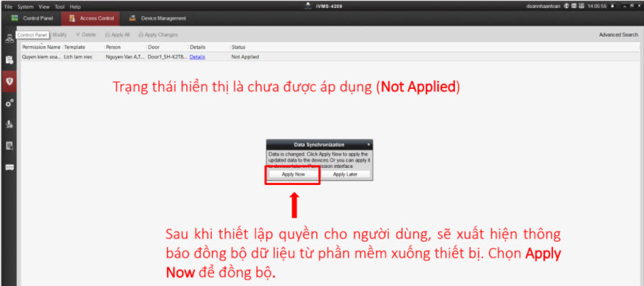Screen dimensions: 644x286
Task: Click the schedule template sidebar icon
Action: click(10, 60)
